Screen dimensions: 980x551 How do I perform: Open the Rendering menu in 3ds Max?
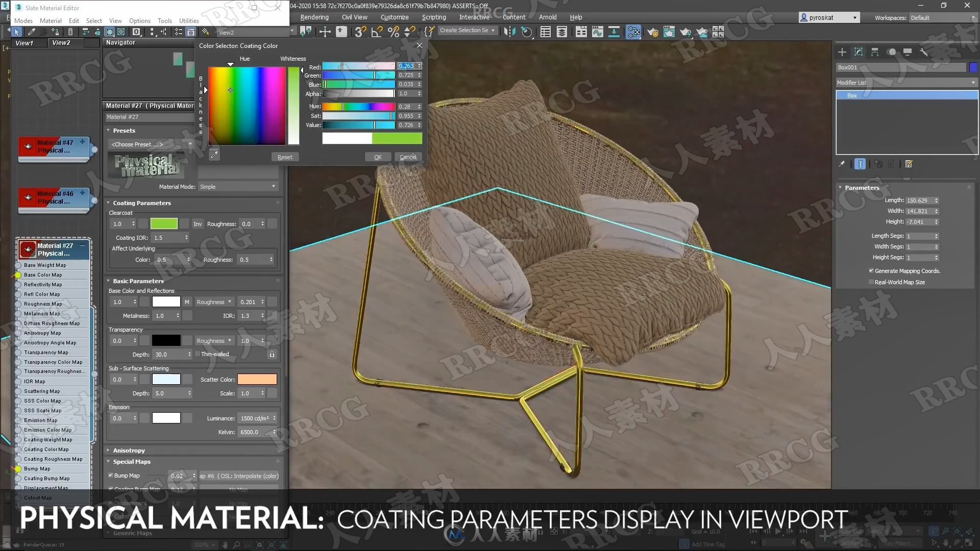point(314,17)
